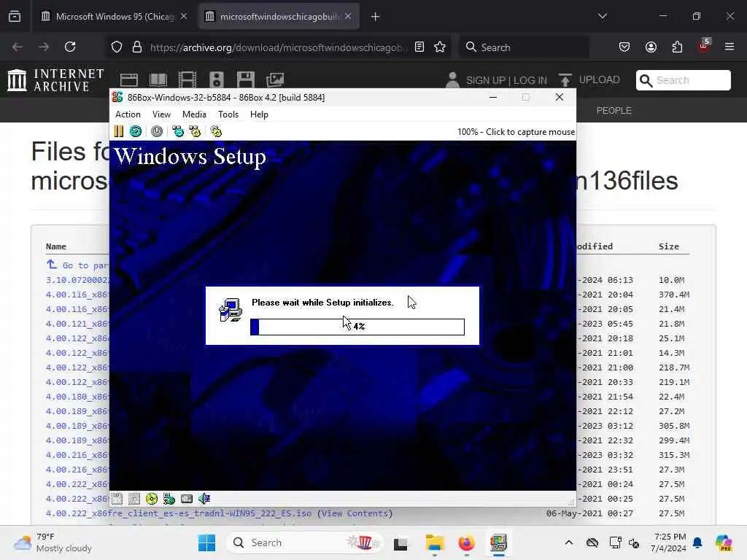Click the 86Box icon in the taskbar
The image size is (747, 560).
tap(498, 542)
